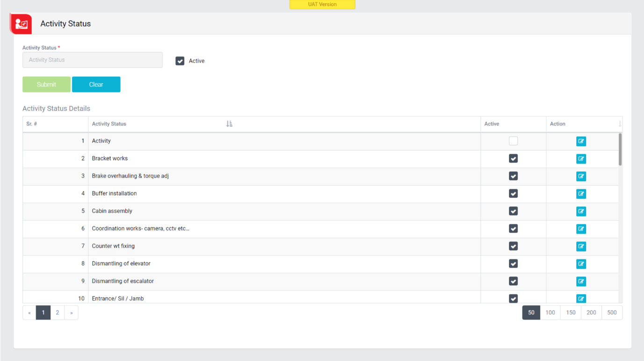The width and height of the screenshot is (644, 361).
Task: Focus the Activity Status input field
Action: (93, 60)
